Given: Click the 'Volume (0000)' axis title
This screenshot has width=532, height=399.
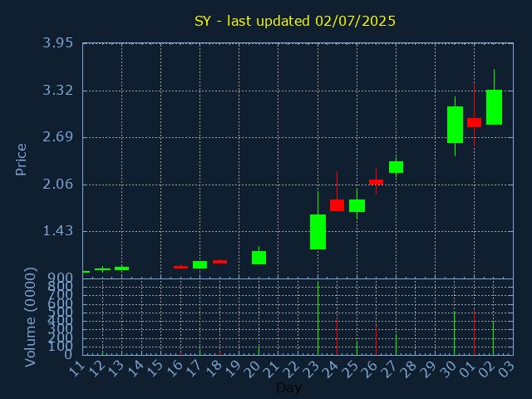Looking at the screenshot, I should 30,318.
